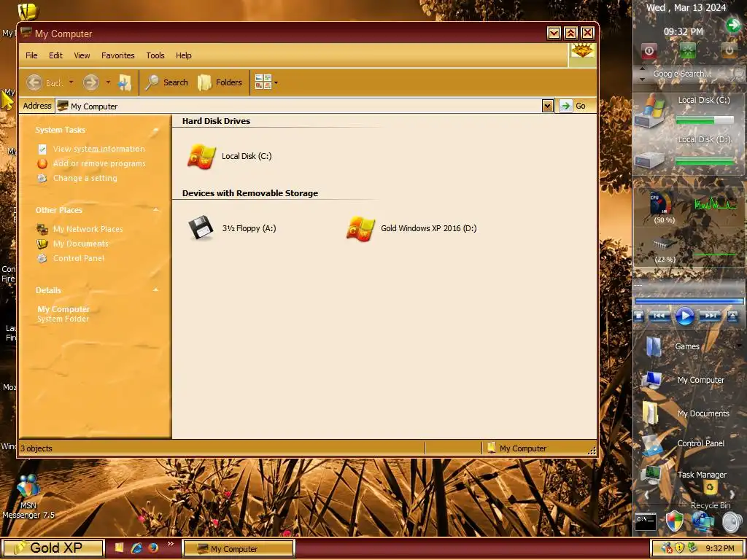747x560 pixels.
Task: Open the View menu
Action: (x=82, y=55)
